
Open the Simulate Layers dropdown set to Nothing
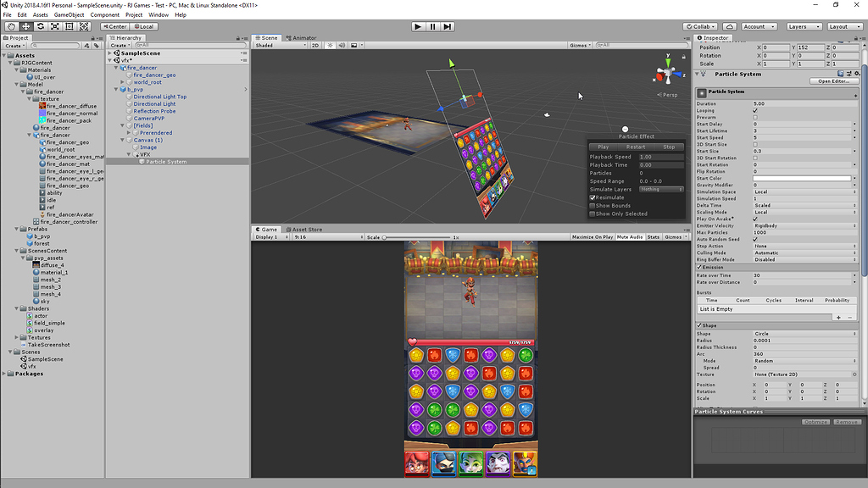(661, 189)
